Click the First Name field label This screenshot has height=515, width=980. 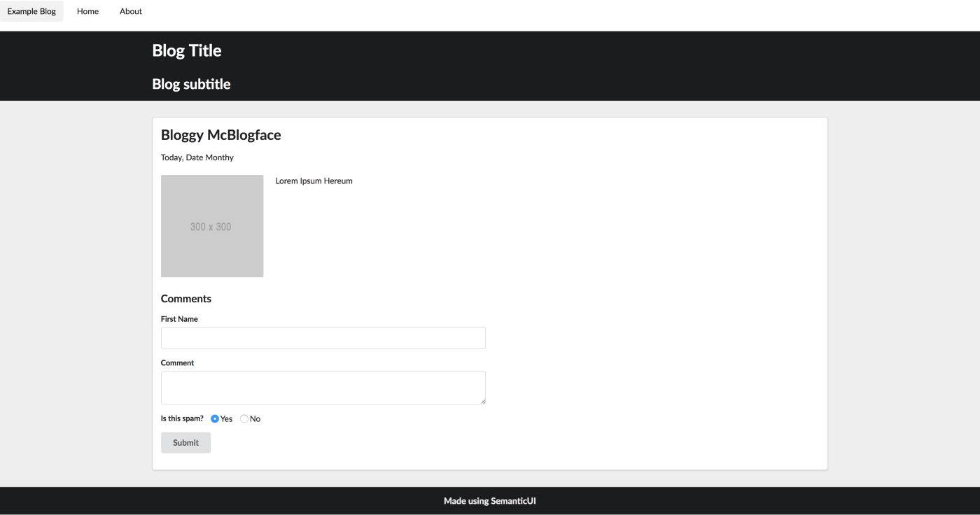[179, 319]
